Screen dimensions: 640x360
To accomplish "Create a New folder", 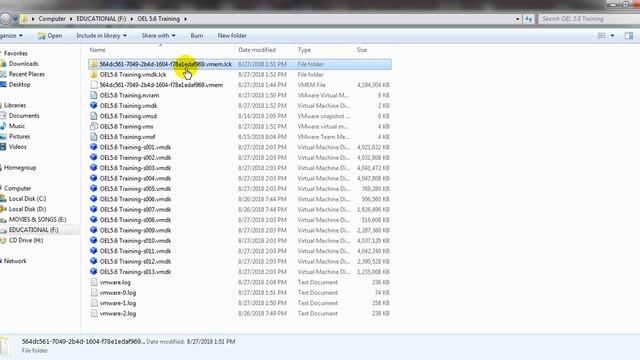I will [232, 36].
